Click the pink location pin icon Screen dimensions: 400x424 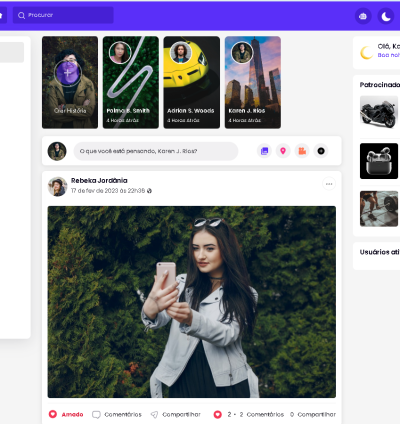283,151
